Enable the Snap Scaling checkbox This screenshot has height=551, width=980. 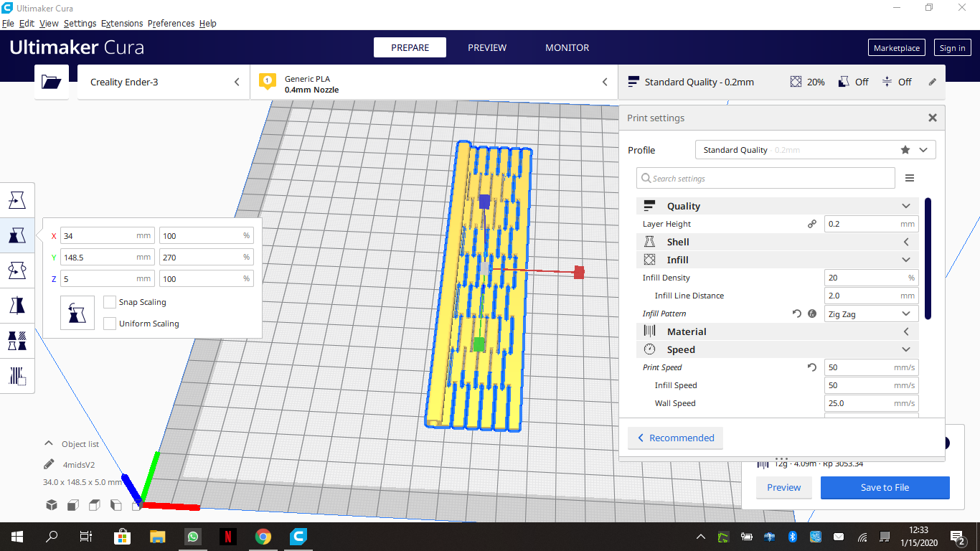click(110, 302)
